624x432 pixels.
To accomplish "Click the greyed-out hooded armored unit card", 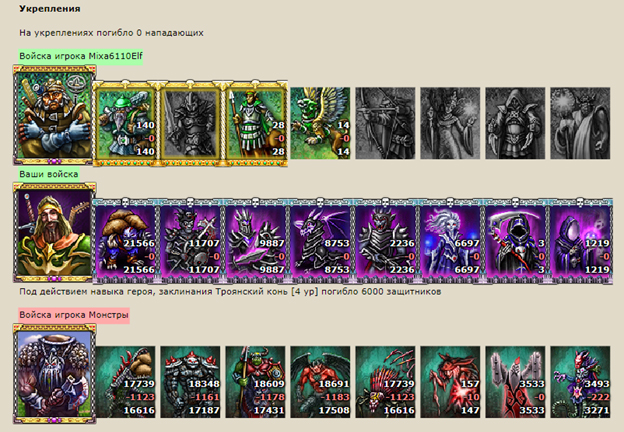I will click(515, 123).
